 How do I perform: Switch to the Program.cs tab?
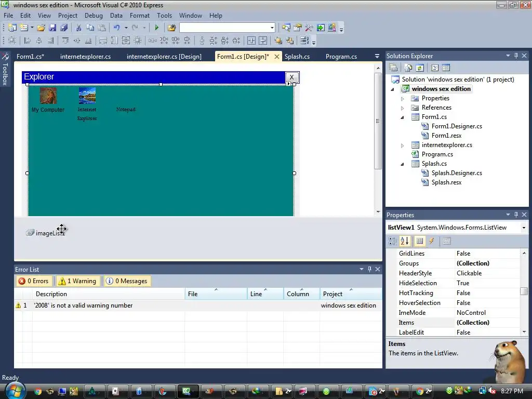341,57
